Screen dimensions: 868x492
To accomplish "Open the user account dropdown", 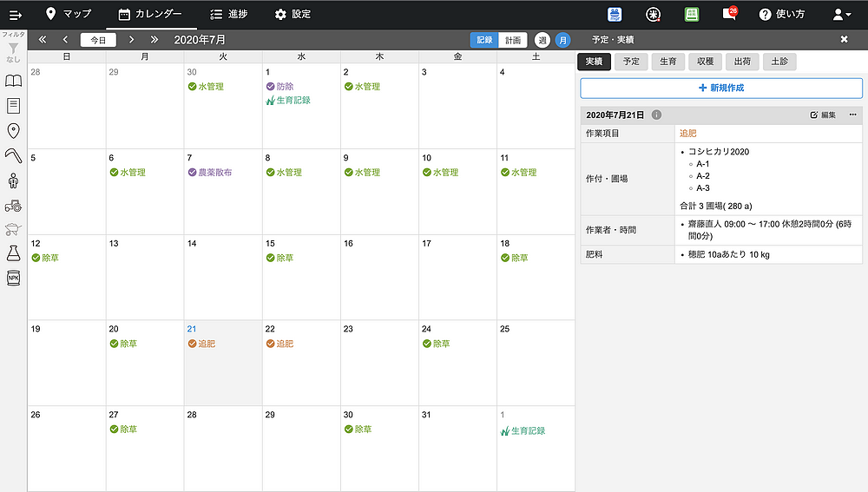I will click(x=841, y=14).
